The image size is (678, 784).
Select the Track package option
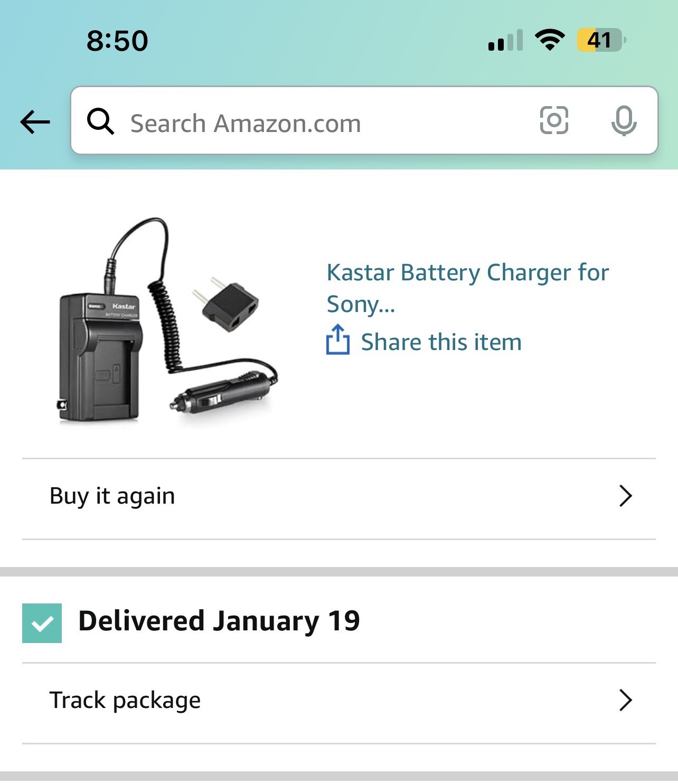[x=125, y=701]
